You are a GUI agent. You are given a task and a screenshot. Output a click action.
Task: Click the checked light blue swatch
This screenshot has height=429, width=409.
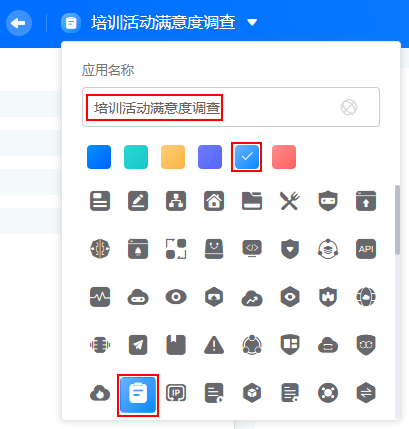247,157
